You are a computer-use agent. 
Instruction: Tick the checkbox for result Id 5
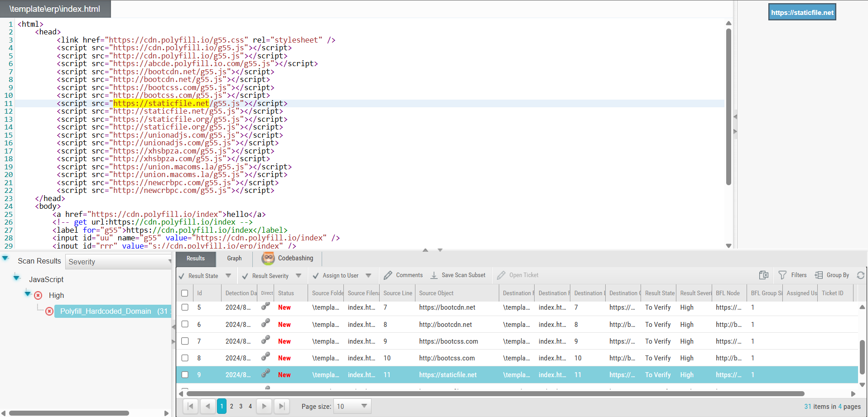click(x=185, y=307)
